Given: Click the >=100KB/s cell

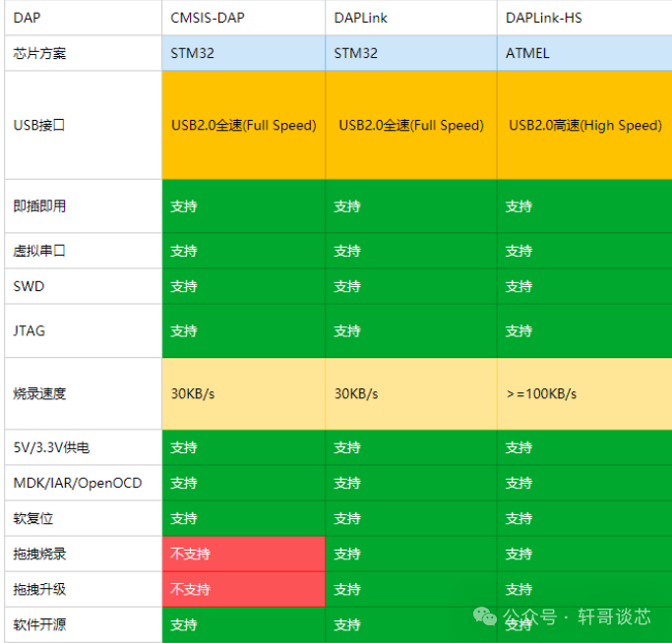Looking at the screenshot, I should coord(584,393).
